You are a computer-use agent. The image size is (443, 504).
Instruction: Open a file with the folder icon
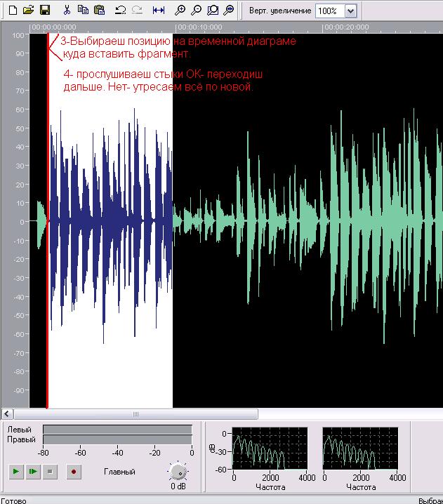coord(29,11)
